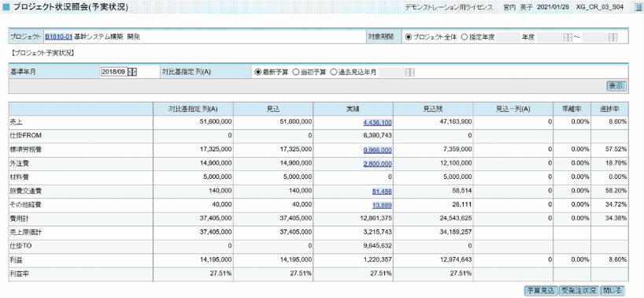Open 標準労務費 actual amount link 9,966,000
This screenshot has height=298, width=644.
377,150
